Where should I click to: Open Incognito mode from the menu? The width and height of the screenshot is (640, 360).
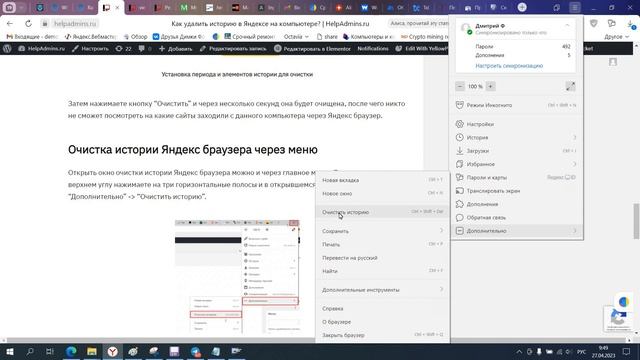click(x=516, y=105)
